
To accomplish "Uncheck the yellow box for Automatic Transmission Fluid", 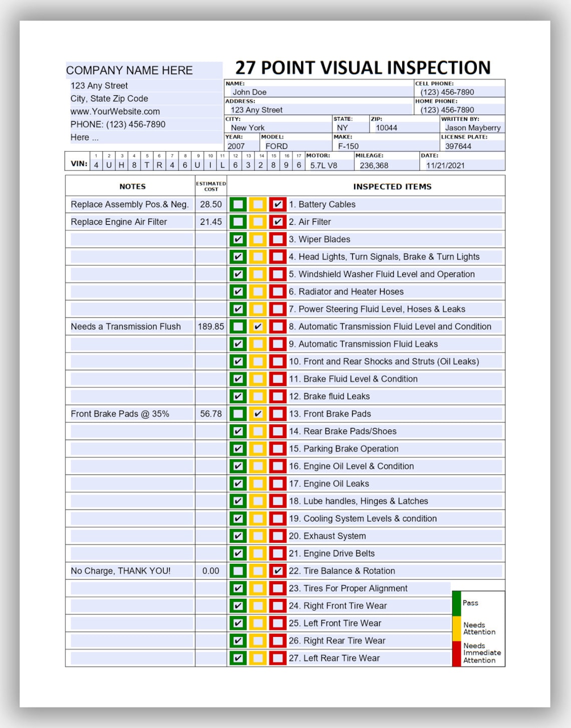I will (x=257, y=326).
